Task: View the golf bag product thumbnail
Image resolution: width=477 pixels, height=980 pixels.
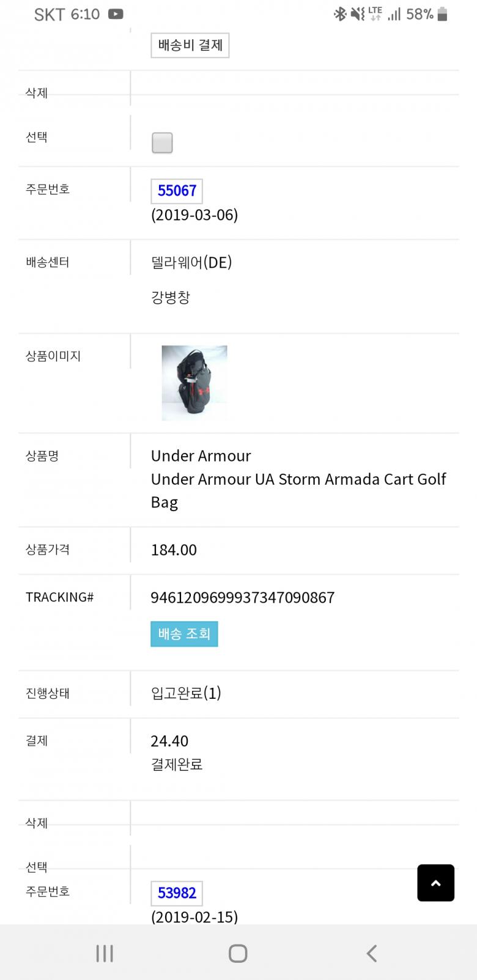Action: coord(194,383)
